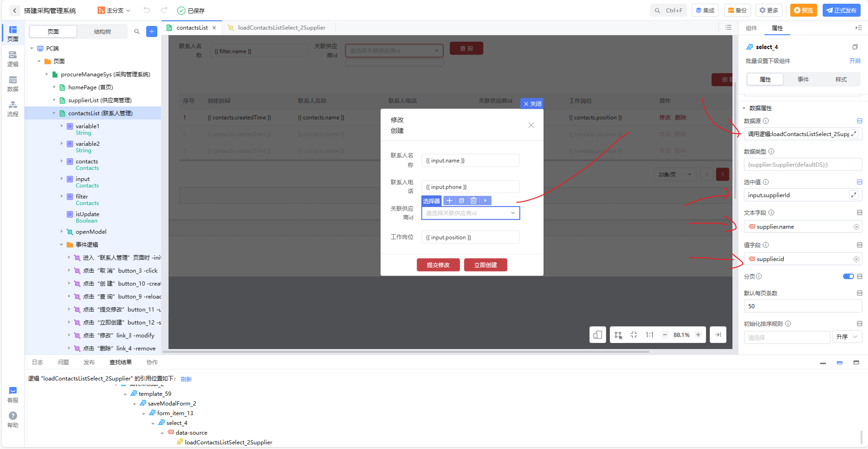This screenshot has width=868, height=449.
Task: Click the selector toolbar copy icon
Action: (x=461, y=200)
